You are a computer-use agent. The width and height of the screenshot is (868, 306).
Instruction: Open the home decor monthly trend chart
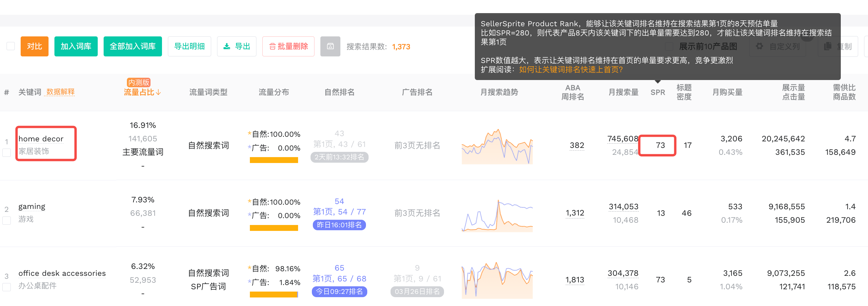[497, 146]
